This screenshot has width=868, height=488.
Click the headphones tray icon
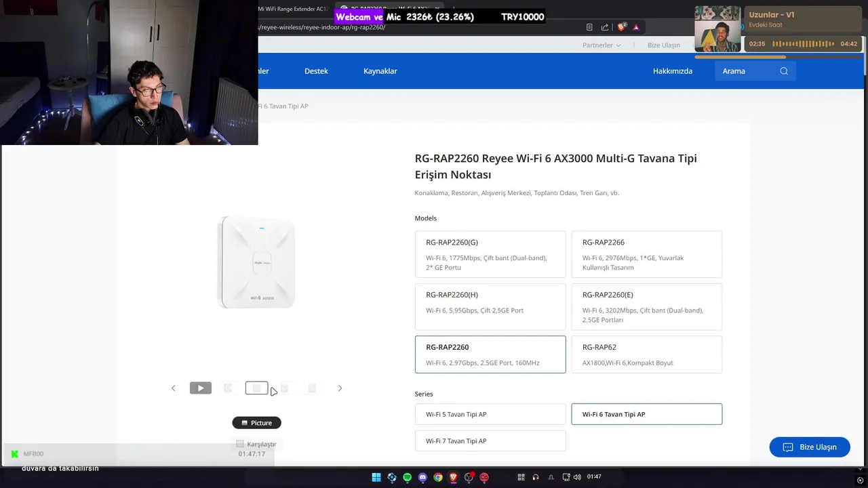536,477
